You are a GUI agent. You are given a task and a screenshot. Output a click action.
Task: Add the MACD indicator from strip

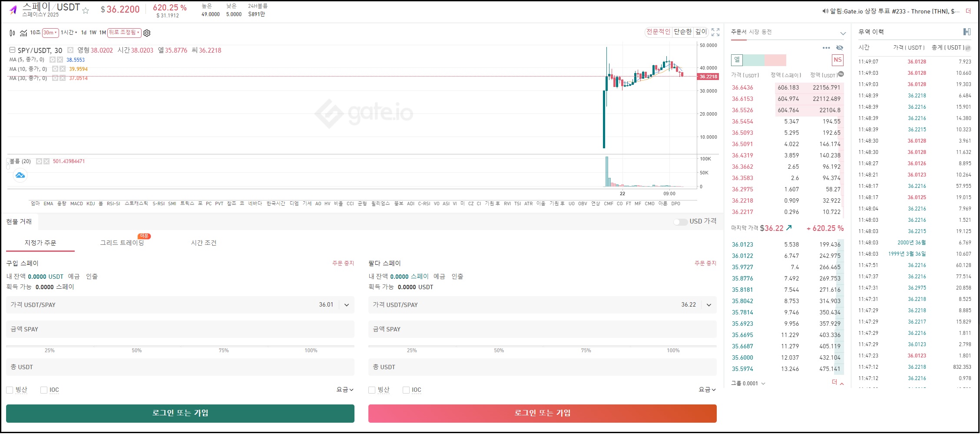76,204
